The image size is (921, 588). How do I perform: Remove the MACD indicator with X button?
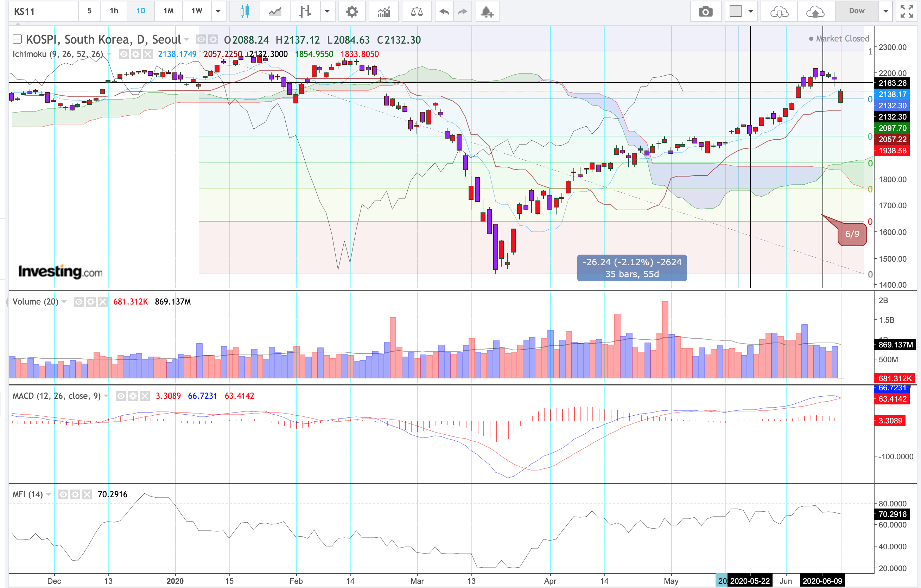pyautogui.click(x=145, y=396)
